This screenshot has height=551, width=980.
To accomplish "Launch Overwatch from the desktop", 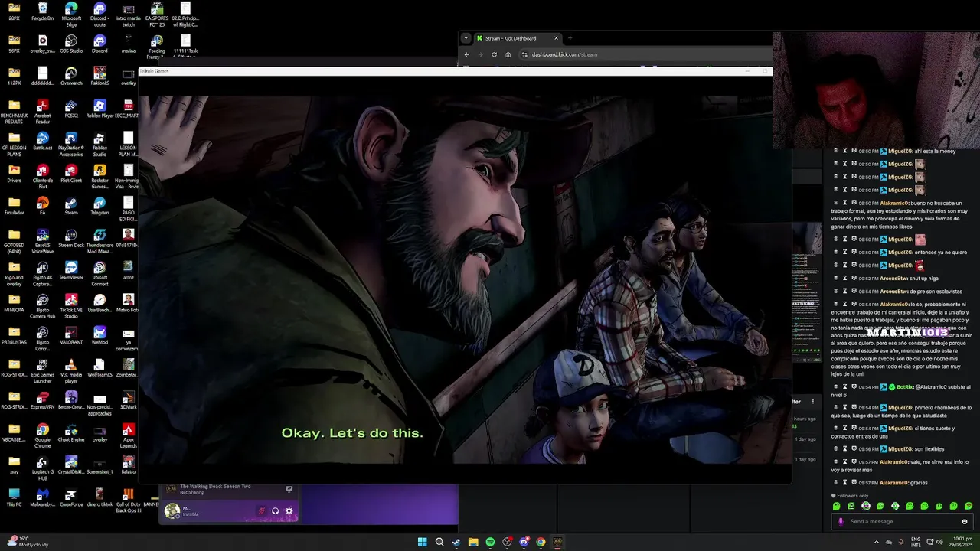I will [71, 76].
